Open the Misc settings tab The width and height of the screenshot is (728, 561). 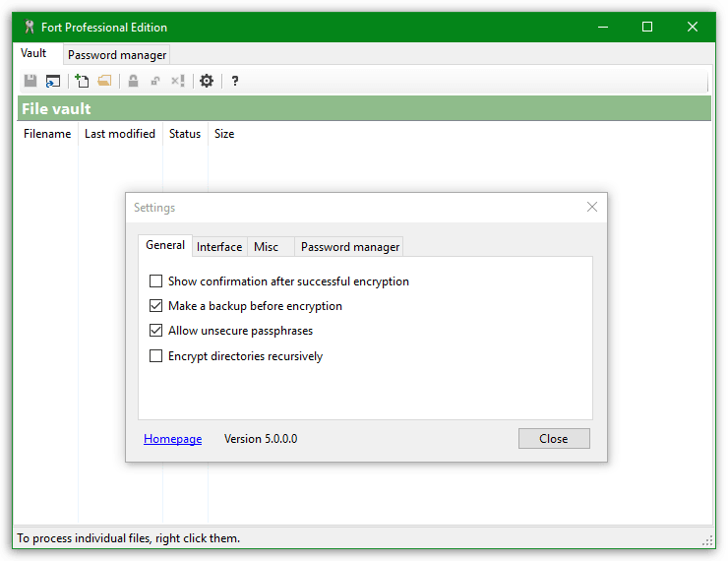coord(266,247)
